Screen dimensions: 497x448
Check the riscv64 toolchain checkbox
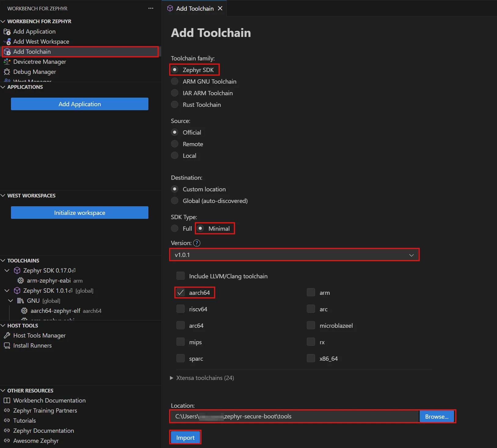[x=181, y=309]
